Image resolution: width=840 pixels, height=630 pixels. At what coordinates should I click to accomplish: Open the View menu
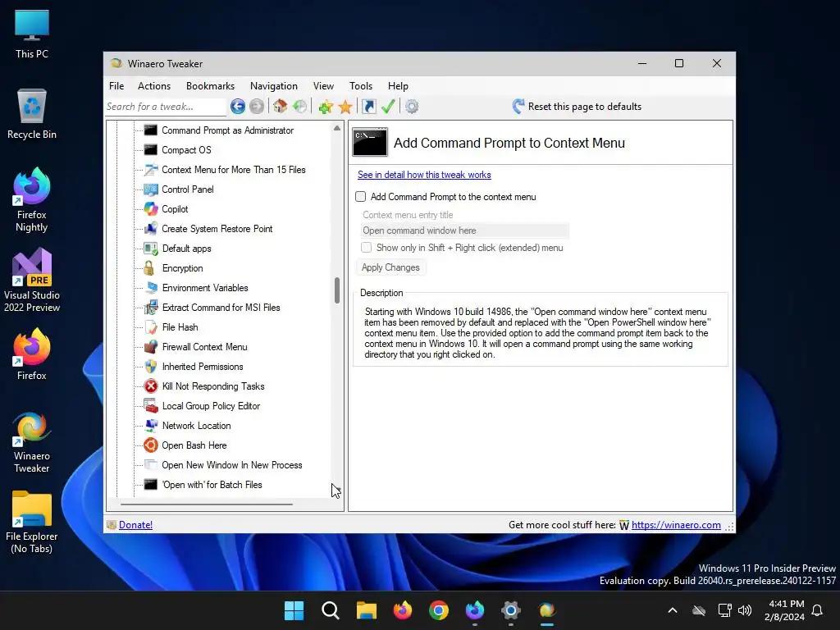pyautogui.click(x=323, y=85)
